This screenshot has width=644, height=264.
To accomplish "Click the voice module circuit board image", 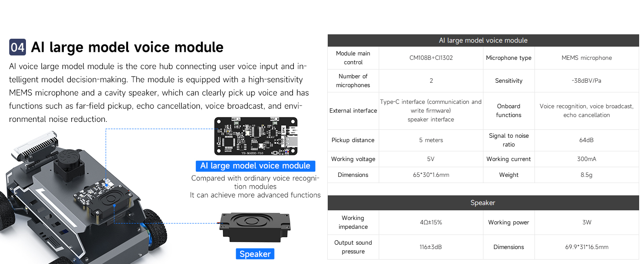I will pos(256,136).
